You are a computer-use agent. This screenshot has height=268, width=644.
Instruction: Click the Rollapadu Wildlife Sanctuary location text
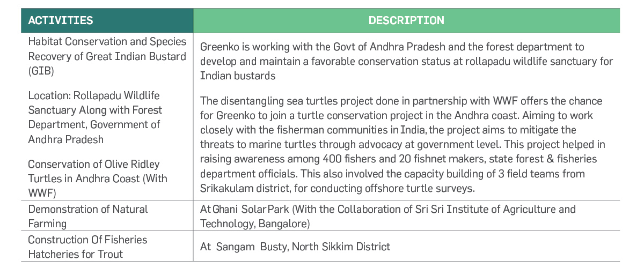click(94, 117)
